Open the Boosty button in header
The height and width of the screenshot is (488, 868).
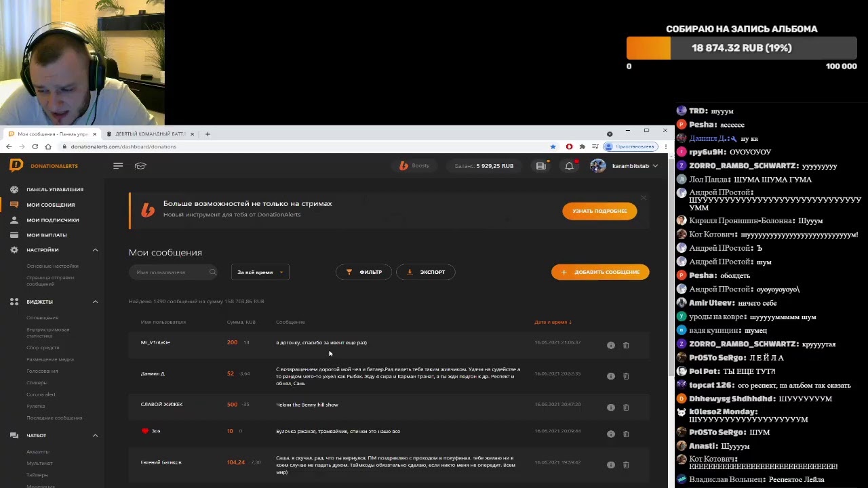(x=414, y=166)
